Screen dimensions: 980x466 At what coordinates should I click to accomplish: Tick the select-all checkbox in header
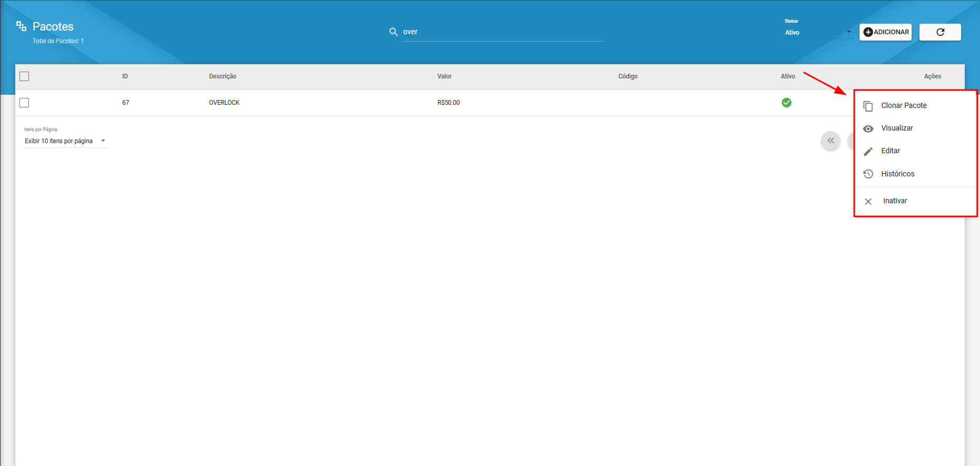click(24, 76)
